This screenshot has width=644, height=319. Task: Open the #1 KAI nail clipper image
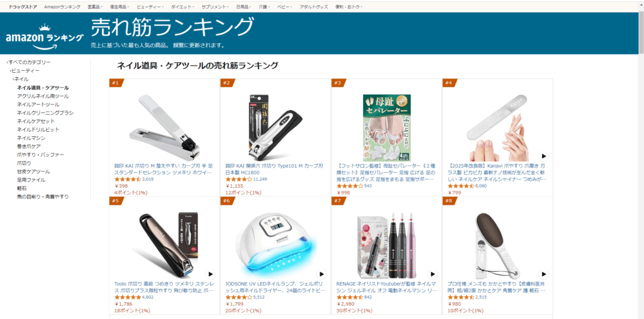[x=164, y=128]
